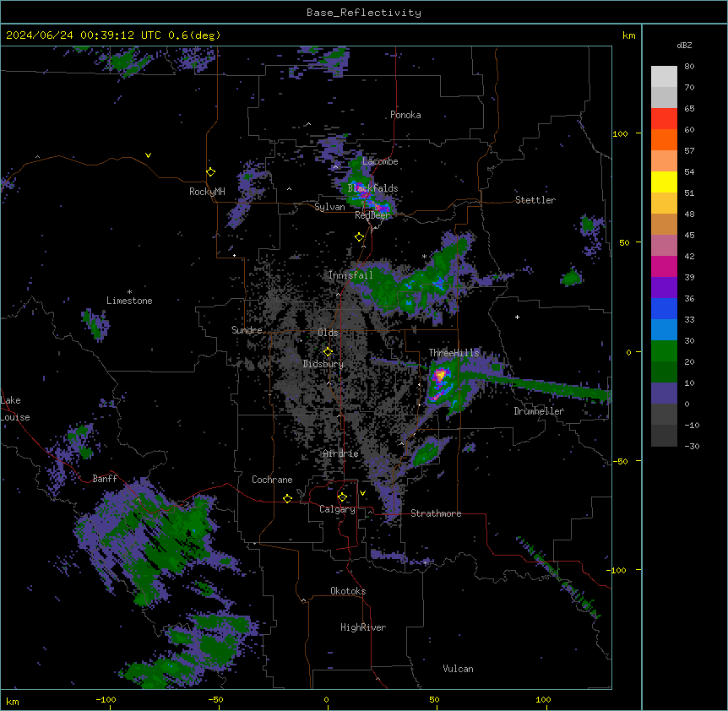The height and width of the screenshot is (711, 728).
Task: Click the 80 value in dBZ legend
Action: click(x=689, y=67)
